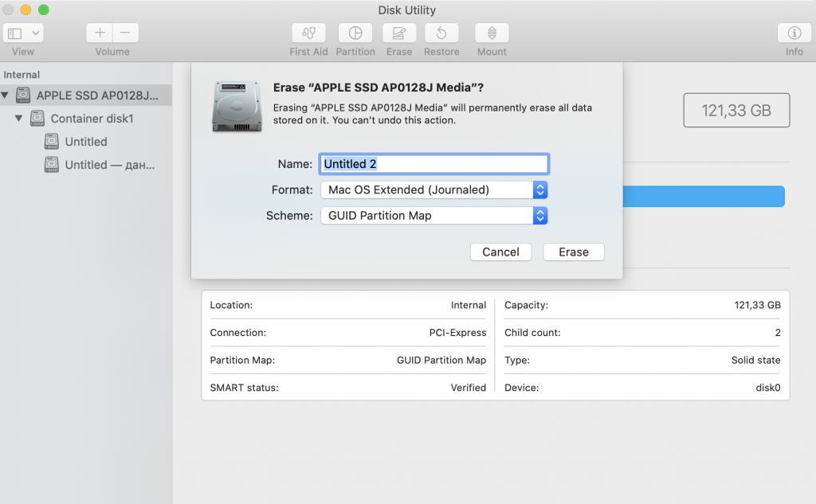Click the Disk Utility window title
This screenshot has height=504, width=816.
[x=407, y=10]
